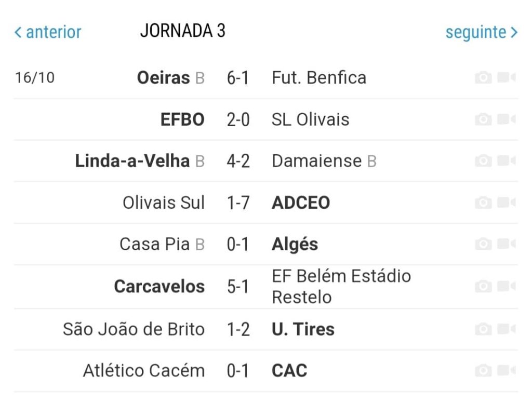Image resolution: width=532 pixels, height=403 pixels.
Task: Select the Damaiense B team name
Action: point(324,161)
